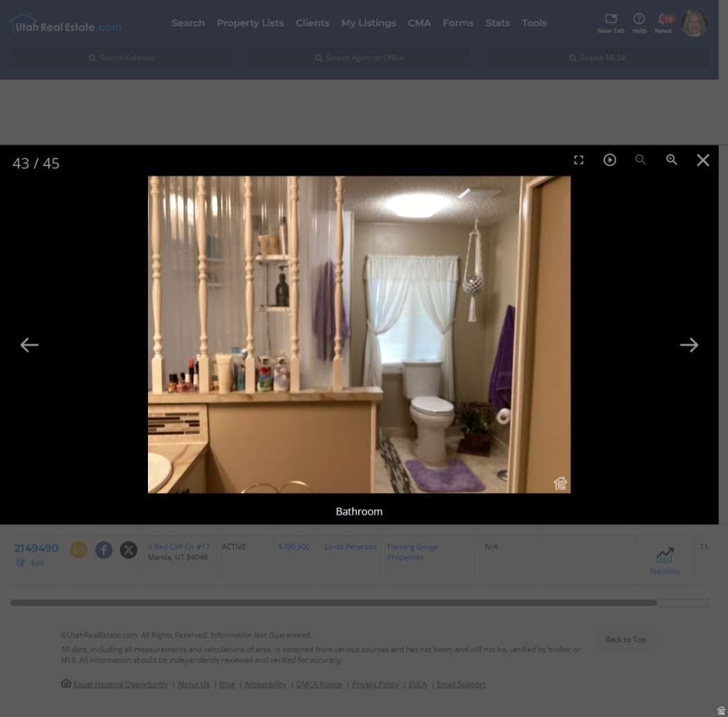
Task: Email the listing using yellow icon
Action: coord(79,550)
